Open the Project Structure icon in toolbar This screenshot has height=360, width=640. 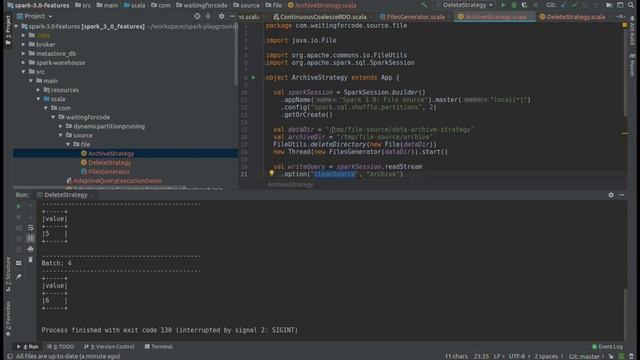pos(609,5)
